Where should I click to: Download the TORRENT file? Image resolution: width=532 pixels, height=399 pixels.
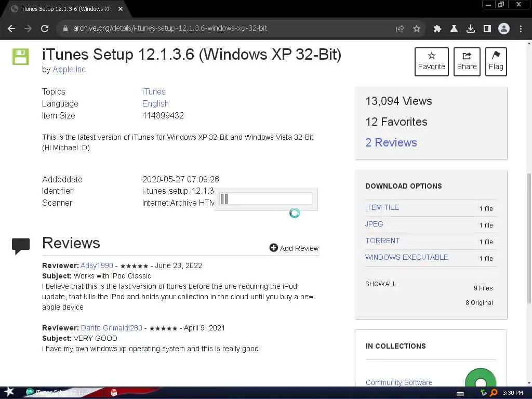click(x=382, y=241)
